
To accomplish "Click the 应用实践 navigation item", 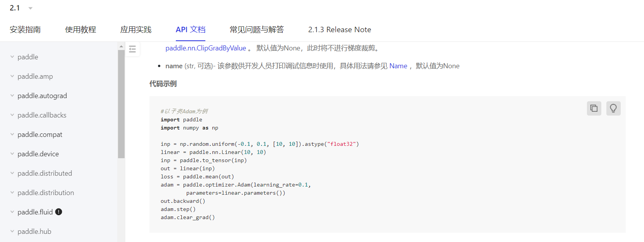I will (x=135, y=29).
